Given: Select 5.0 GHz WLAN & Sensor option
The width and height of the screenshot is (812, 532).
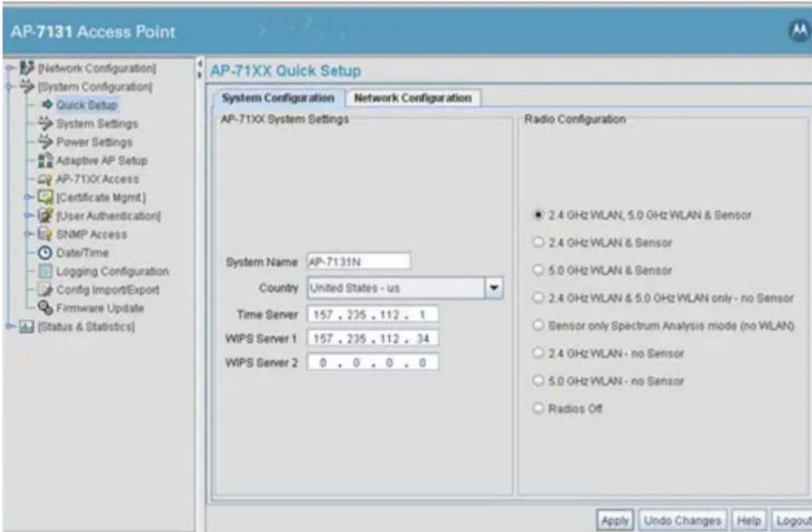Looking at the screenshot, I should pyautogui.click(x=538, y=270).
